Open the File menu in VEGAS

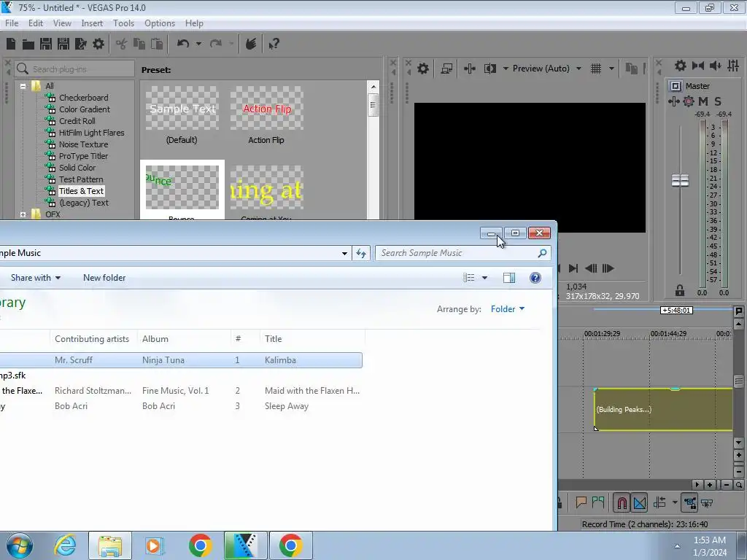click(12, 23)
